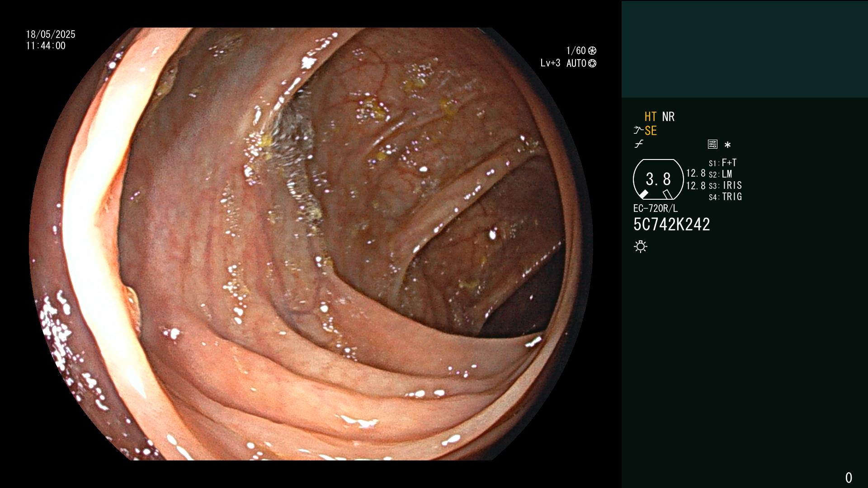Click the counter 0 in bottom corner
The width and height of the screenshot is (868, 488).
849,478
